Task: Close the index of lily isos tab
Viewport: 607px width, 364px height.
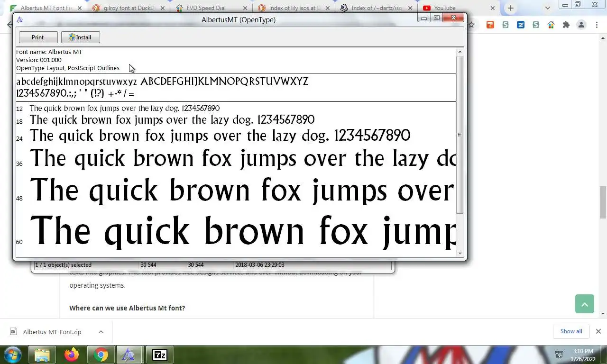Action: pyautogui.click(x=328, y=8)
